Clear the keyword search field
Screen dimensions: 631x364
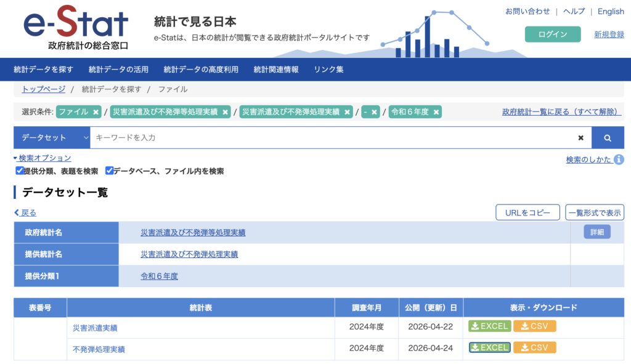click(580, 138)
